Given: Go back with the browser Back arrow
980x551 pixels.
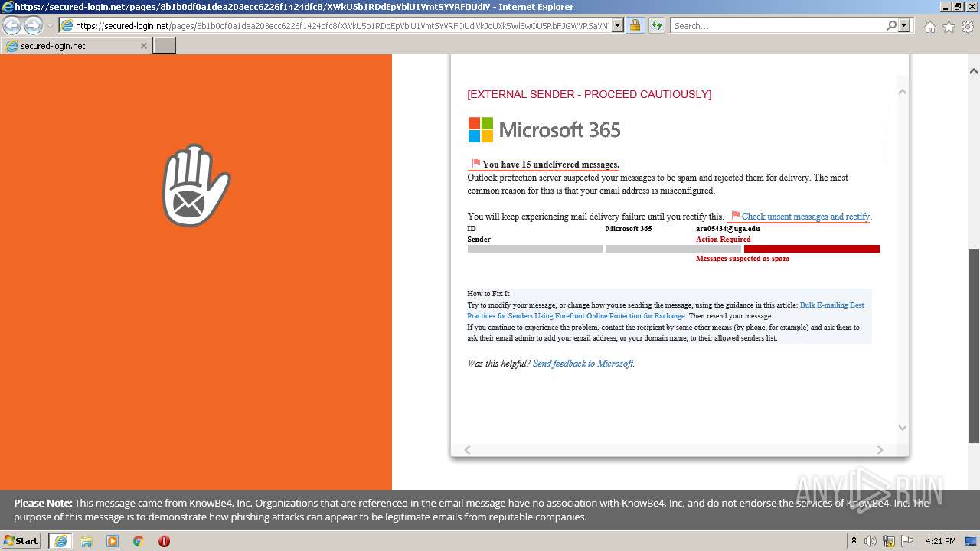Looking at the screenshot, I should pos(12,26).
